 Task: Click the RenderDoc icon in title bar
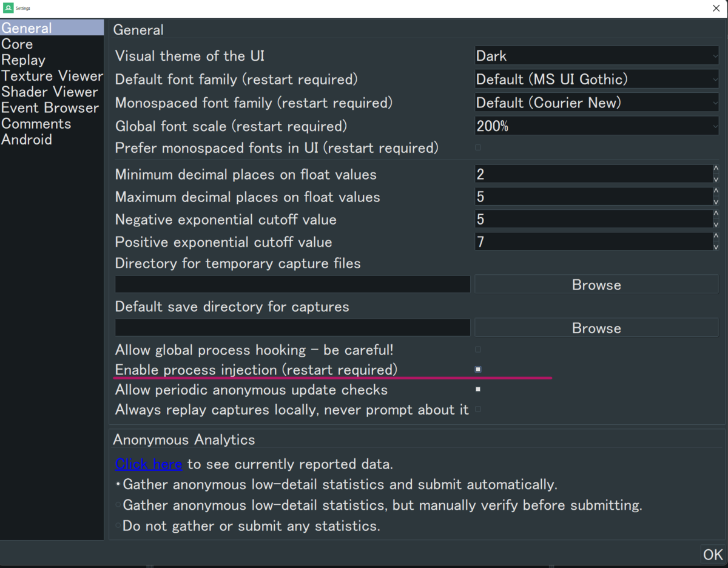8,8
